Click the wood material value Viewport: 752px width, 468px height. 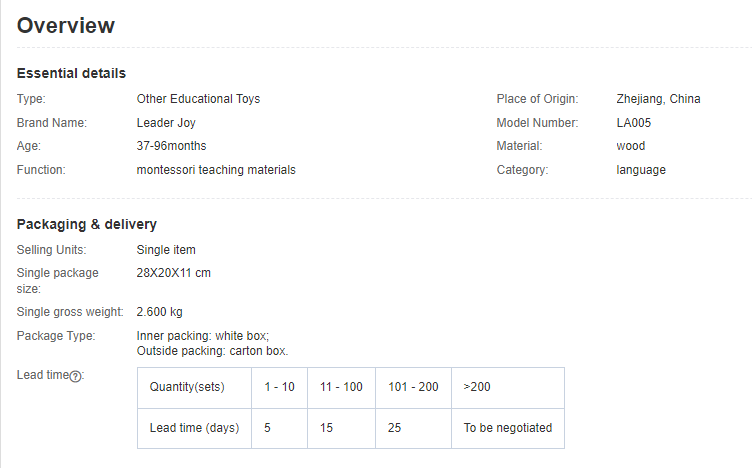click(x=631, y=146)
